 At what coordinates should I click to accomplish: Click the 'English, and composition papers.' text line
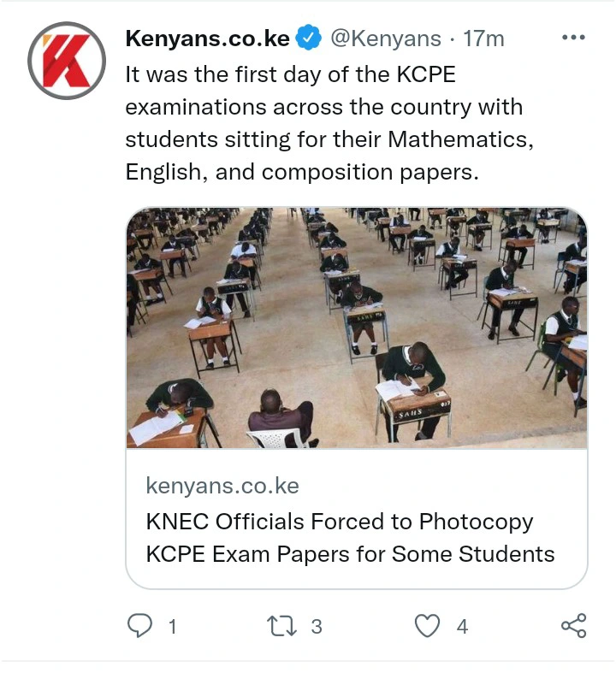click(x=301, y=172)
